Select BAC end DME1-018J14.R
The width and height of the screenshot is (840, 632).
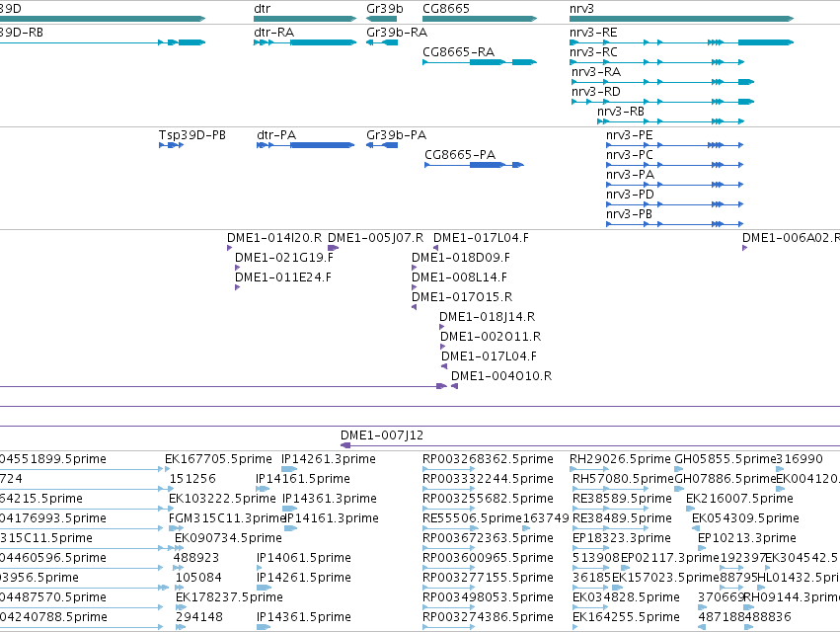click(x=441, y=327)
